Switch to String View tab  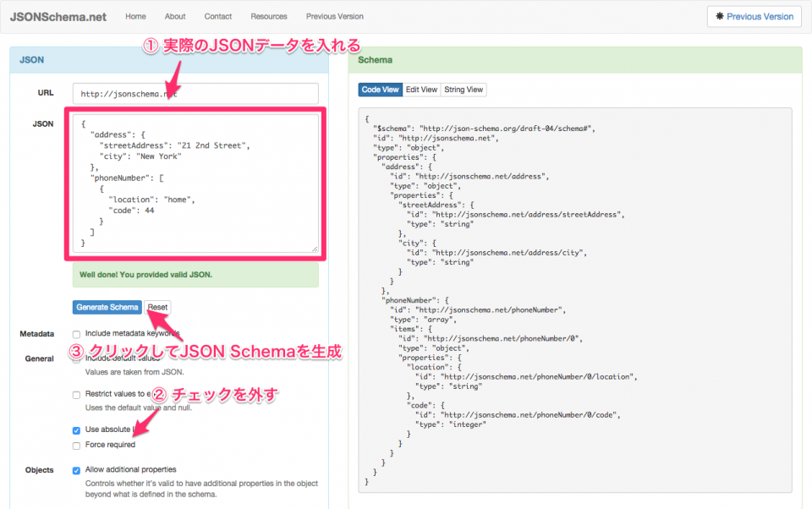tap(464, 90)
